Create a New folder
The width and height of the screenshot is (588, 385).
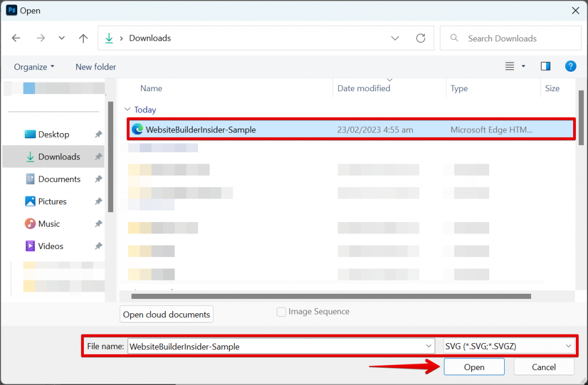96,67
